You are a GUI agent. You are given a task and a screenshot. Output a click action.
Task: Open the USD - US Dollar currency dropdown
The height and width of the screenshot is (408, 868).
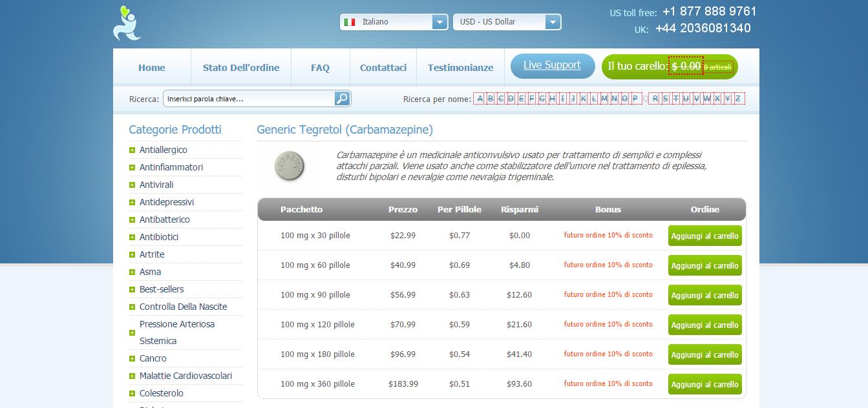tap(507, 22)
